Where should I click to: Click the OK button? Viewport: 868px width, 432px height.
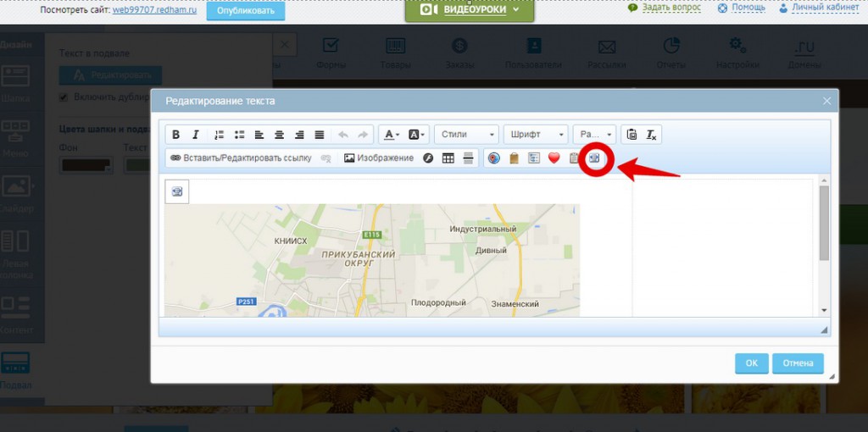coord(751,363)
